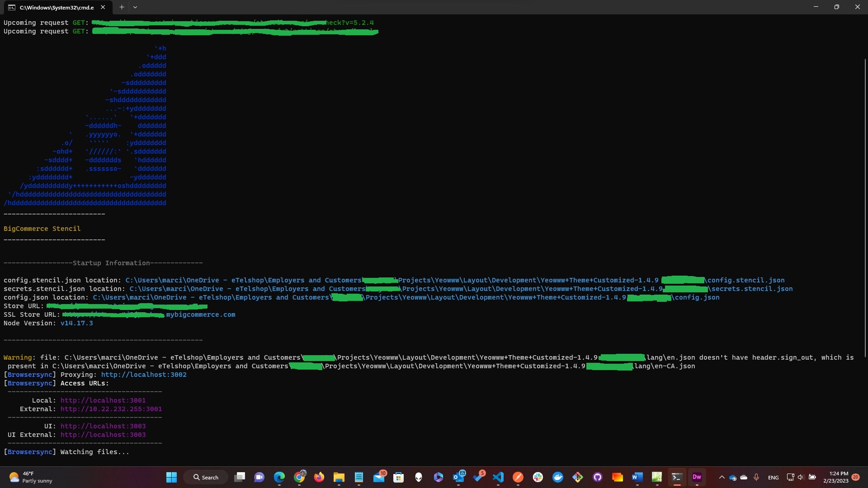Screen dimensions: 868x488
Task: Open the notifications badge showing 20
Action: click(855, 477)
